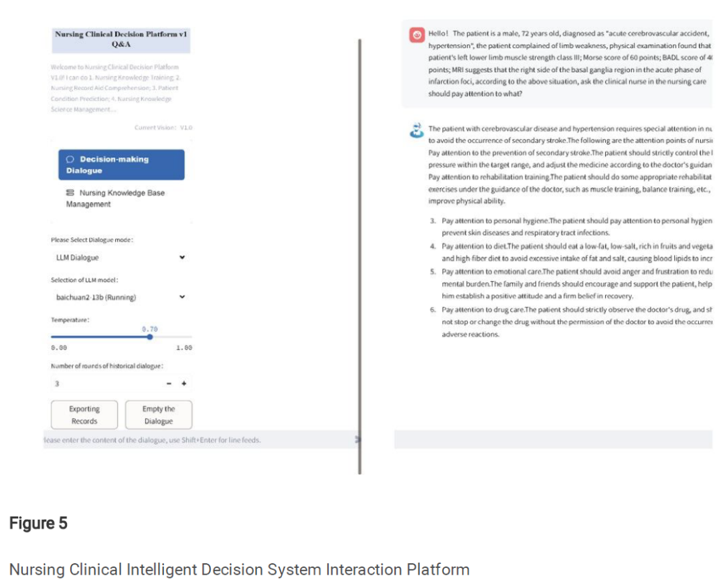Click the historical dialogue rounds number field
The height and width of the screenshot is (588, 723).
pyautogui.click(x=106, y=383)
